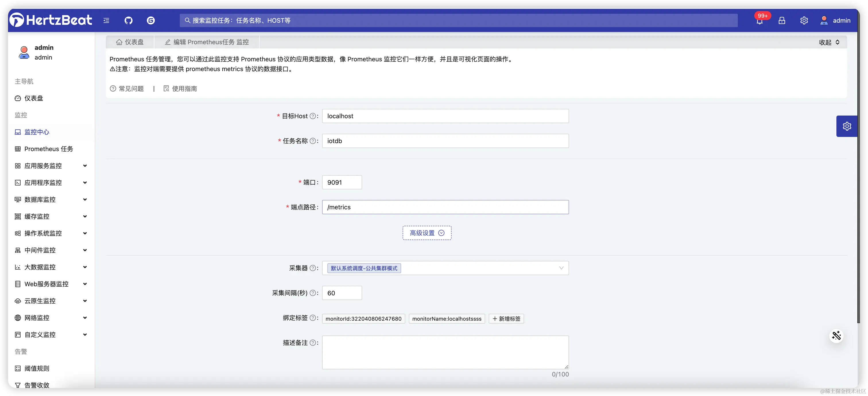Open the GitHub repository icon
Image resolution: width=868 pixels, height=396 pixels.
(128, 21)
